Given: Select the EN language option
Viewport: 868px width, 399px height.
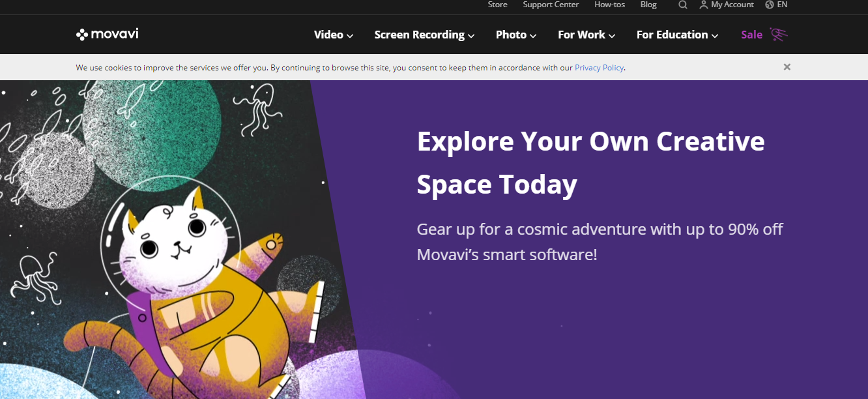Looking at the screenshot, I should [x=782, y=5].
